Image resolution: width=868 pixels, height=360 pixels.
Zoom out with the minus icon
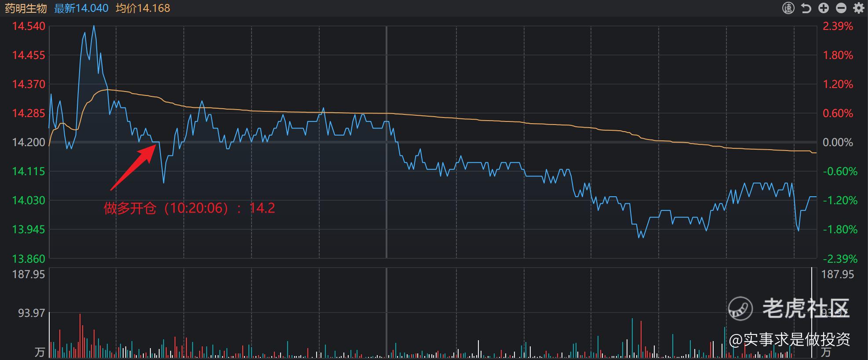coord(841,8)
